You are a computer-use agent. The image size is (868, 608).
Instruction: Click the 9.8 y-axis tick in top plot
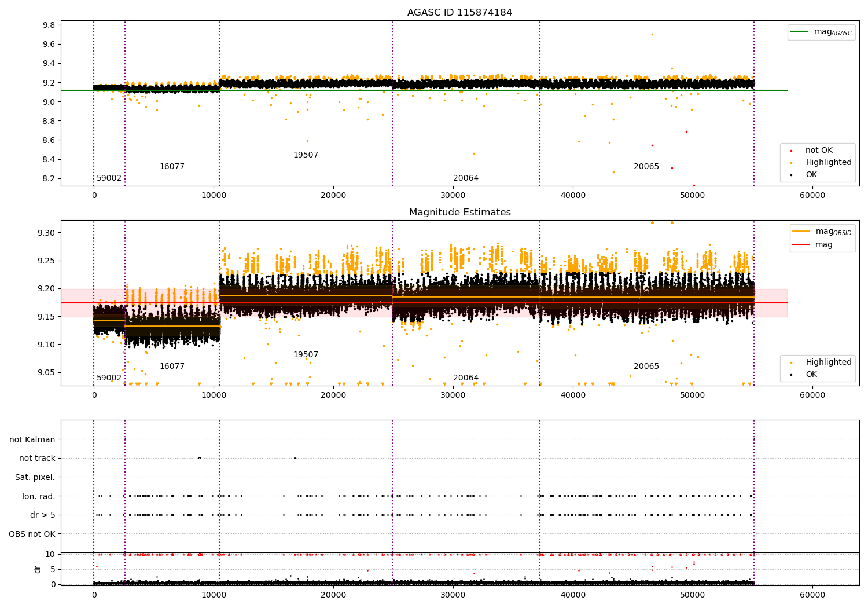(x=49, y=25)
